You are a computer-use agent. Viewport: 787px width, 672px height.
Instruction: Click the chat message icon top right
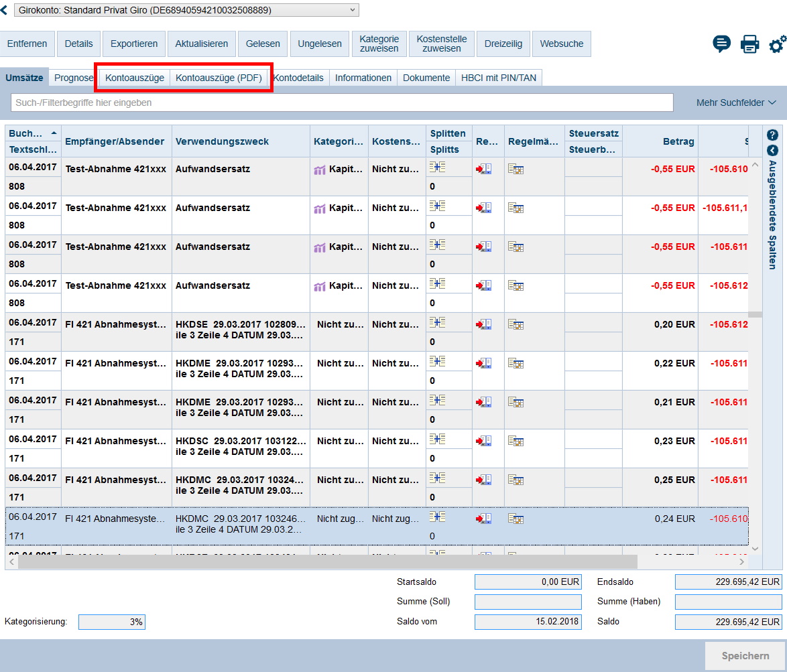point(721,44)
